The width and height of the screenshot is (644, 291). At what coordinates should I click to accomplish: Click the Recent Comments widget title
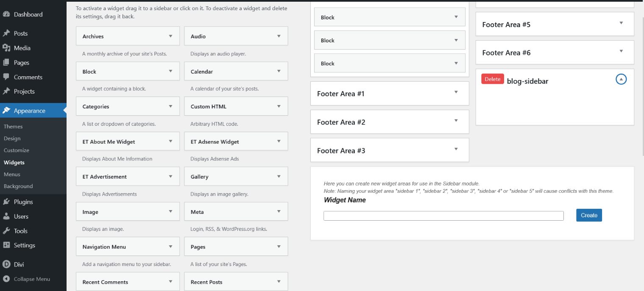click(105, 282)
